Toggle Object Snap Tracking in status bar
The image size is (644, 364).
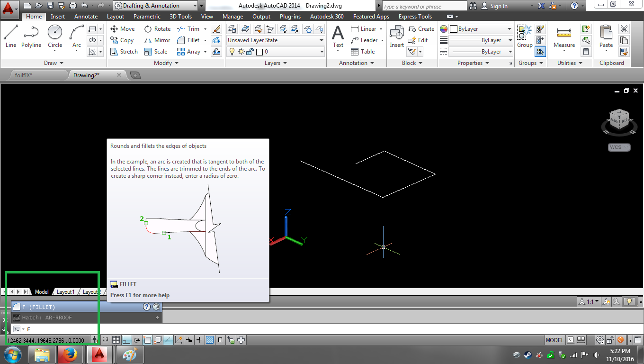pyautogui.click(x=168, y=340)
